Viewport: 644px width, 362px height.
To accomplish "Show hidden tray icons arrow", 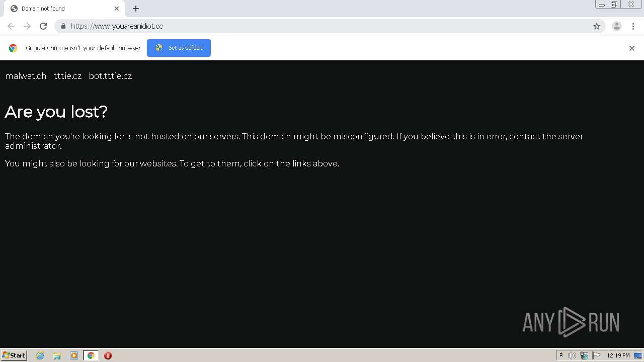I will [x=561, y=355].
